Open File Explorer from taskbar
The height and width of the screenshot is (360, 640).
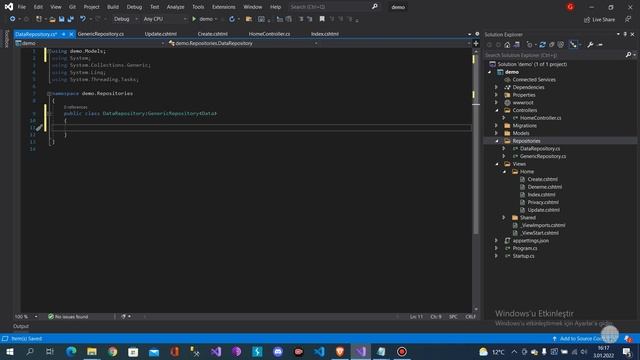[92, 351]
